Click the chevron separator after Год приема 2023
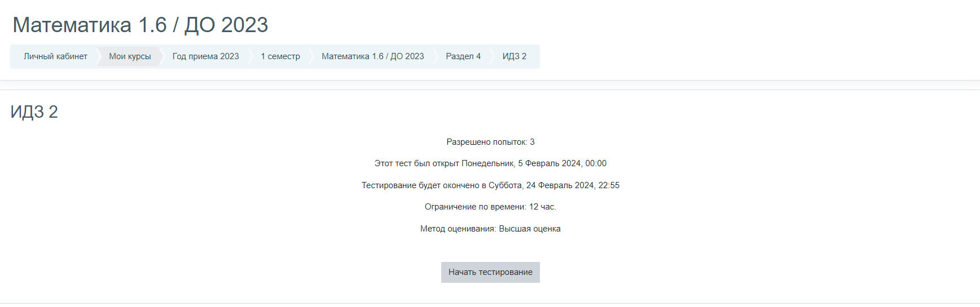The width and height of the screenshot is (980, 307). click(249, 56)
